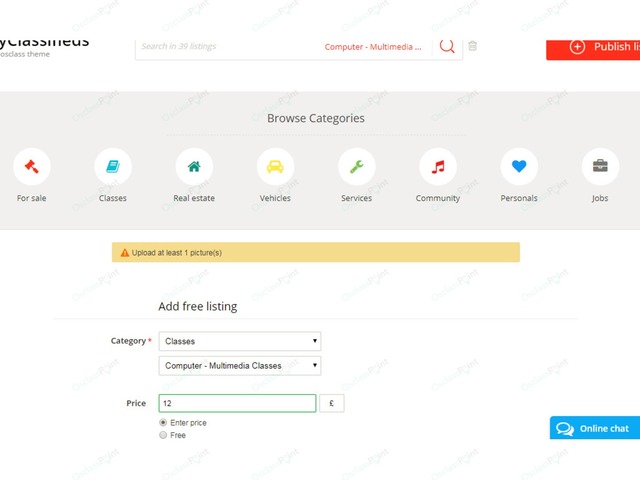Open the Classes category dropdown
Screen dimensions: 640x480
tap(240, 341)
